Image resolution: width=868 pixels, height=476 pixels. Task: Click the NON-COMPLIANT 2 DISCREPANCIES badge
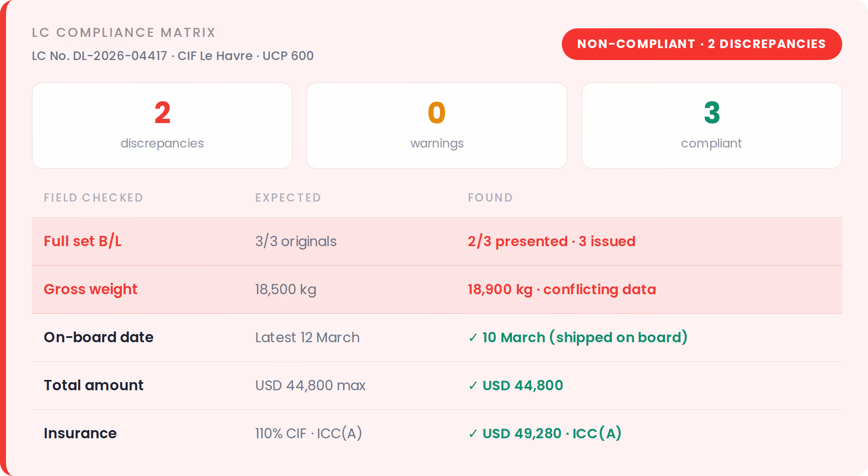702,44
